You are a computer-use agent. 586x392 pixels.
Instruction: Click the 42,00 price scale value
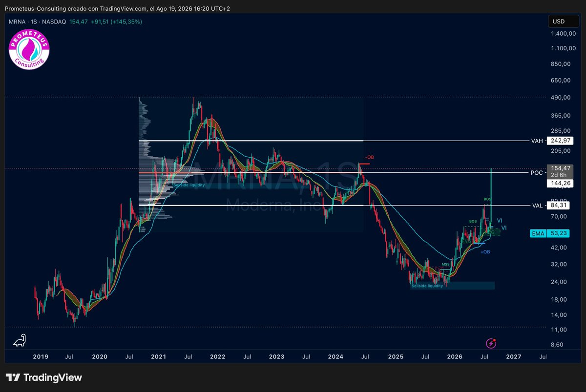click(x=560, y=248)
